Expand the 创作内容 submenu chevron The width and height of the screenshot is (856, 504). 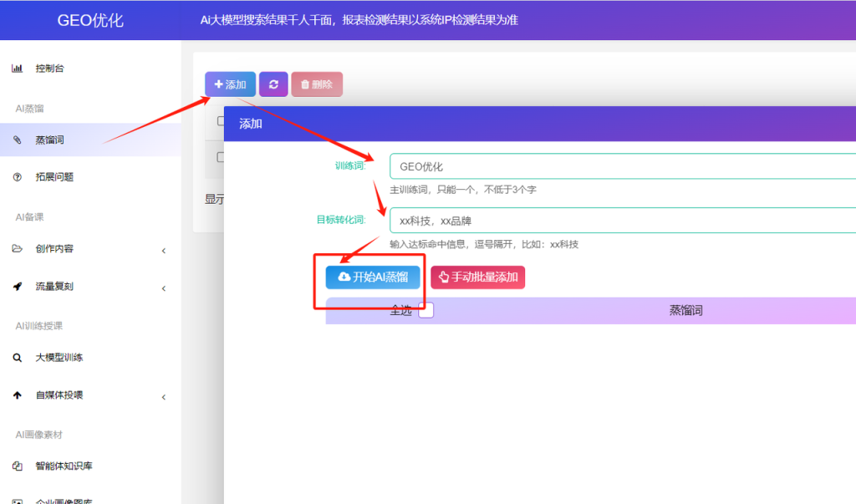[164, 251]
